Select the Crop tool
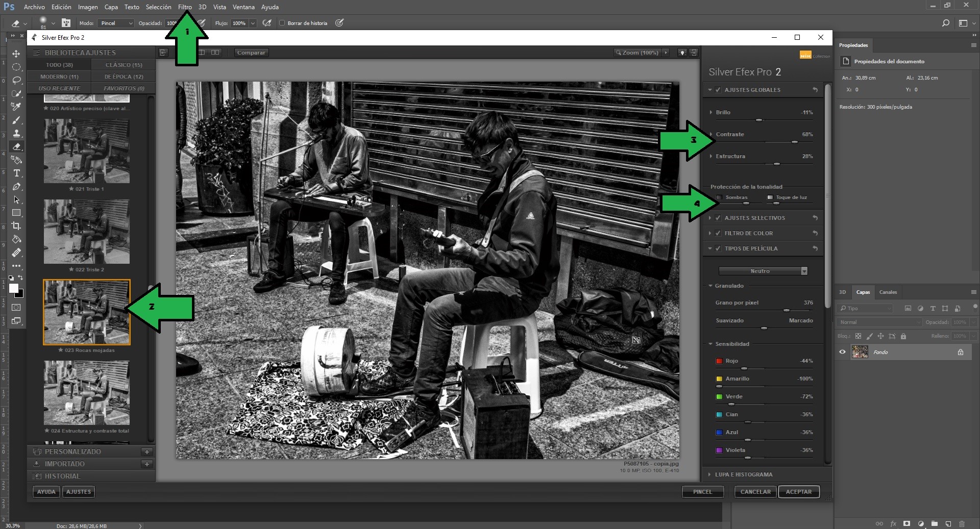Viewport: 980px width, 529px height. click(16, 226)
